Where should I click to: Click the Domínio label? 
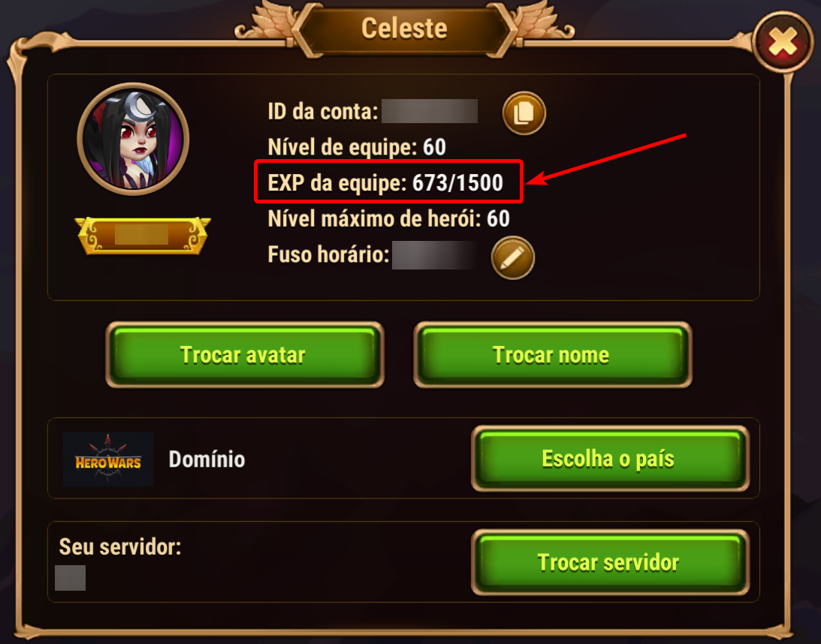207,459
